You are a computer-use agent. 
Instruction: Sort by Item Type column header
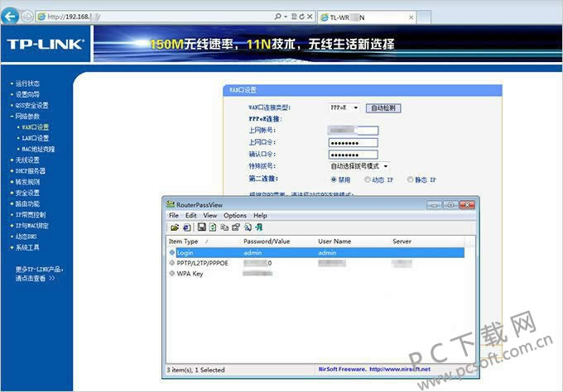tap(204, 241)
